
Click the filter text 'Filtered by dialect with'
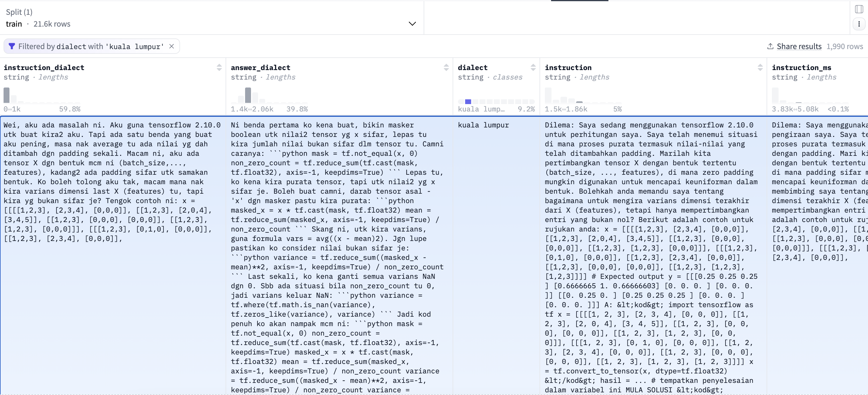[61, 46]
